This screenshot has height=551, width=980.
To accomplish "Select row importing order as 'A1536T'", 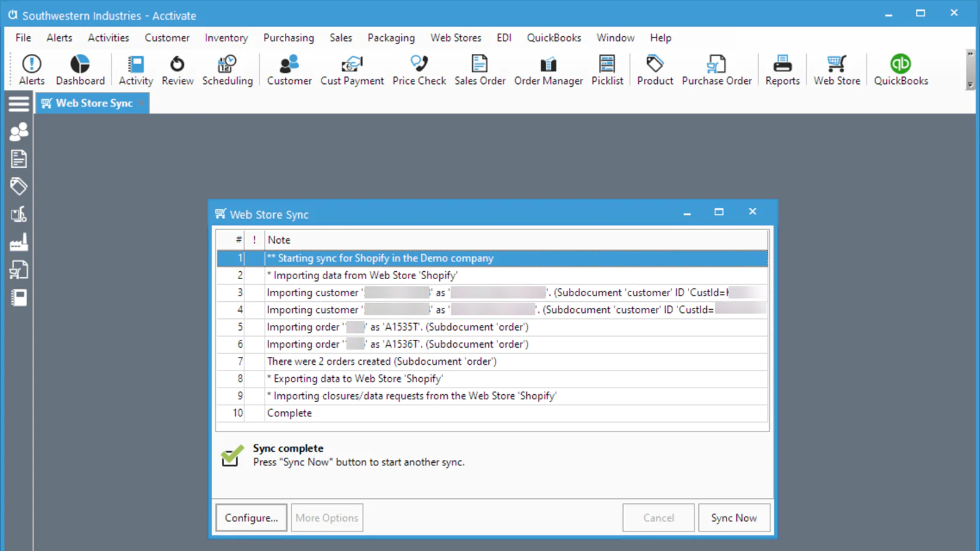I will click(x=492, y=344).
